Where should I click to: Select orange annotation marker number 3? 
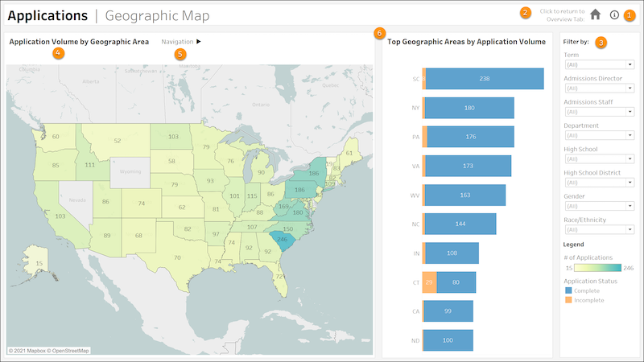tap(601, 42)
